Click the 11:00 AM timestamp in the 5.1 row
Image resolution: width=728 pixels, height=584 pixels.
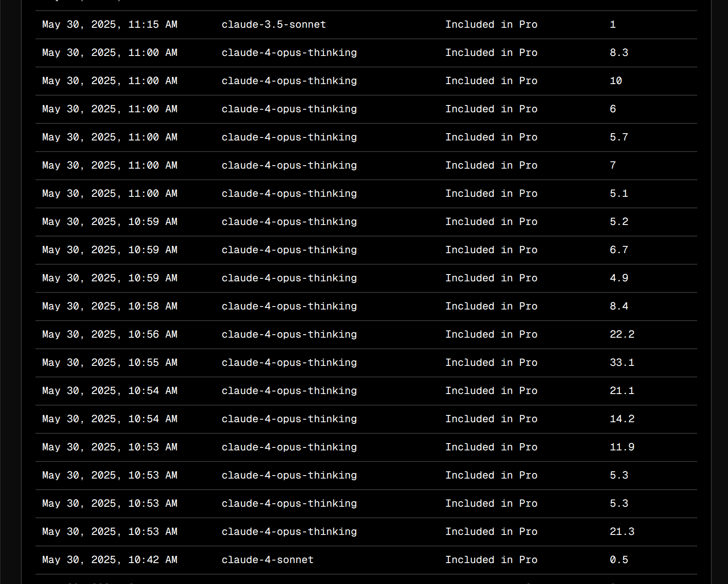[110, 194]
